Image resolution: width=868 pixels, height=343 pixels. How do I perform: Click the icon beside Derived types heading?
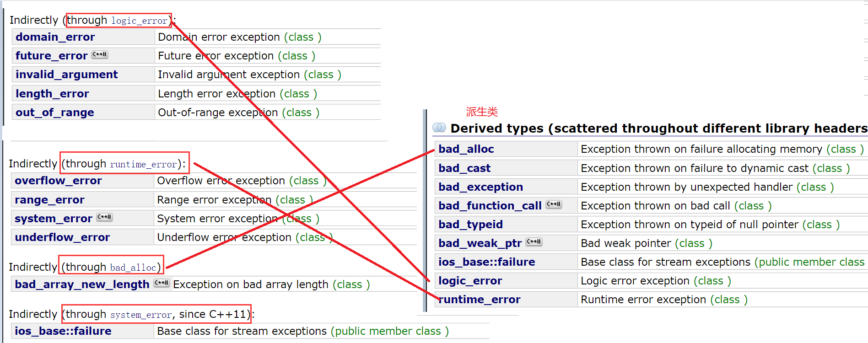pyautogui.click(x=439, y=127)
